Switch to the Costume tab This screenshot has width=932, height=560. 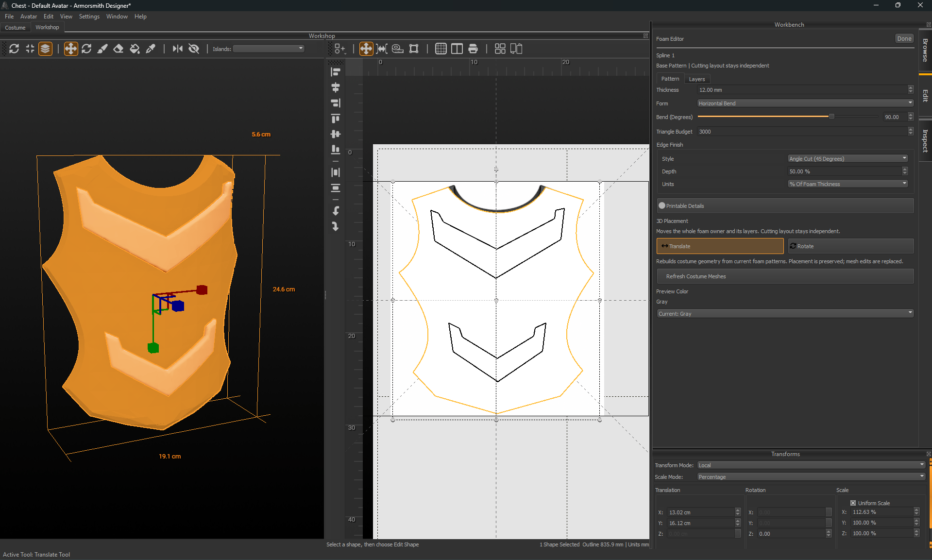click(x=15, y=28)
